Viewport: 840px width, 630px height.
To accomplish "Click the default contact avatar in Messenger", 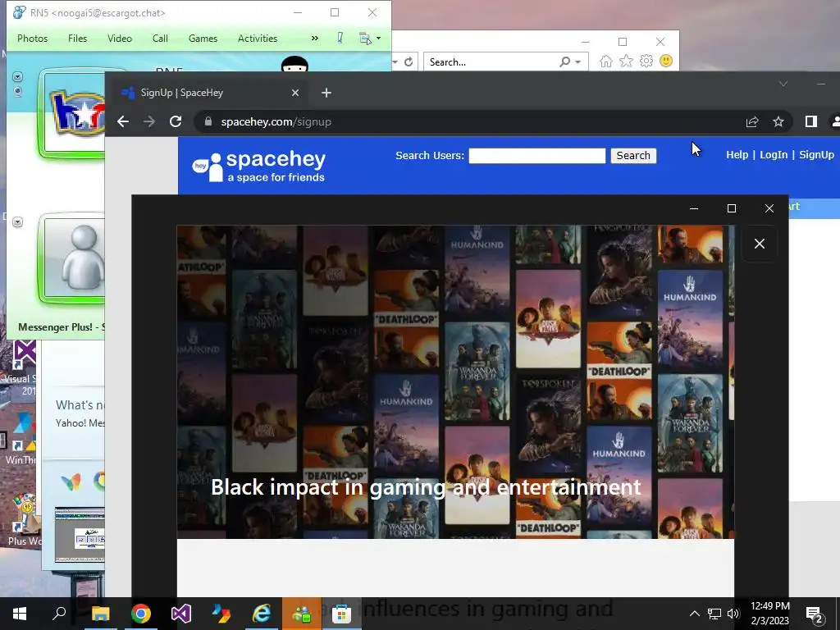I will [x=75, y=258].
